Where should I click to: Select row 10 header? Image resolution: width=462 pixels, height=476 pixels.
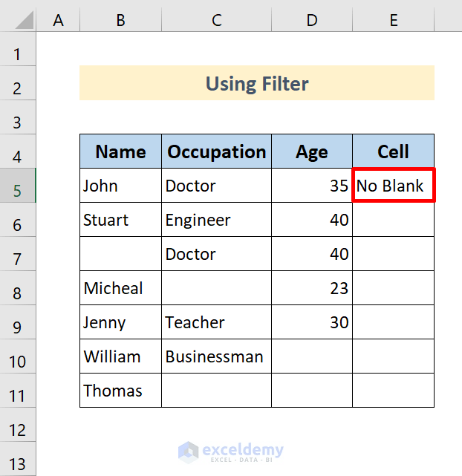pos(18,356)
